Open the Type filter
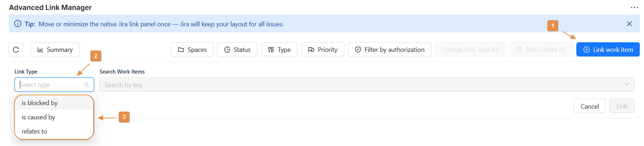Viewport: 644px width, 146px height. coord(279,50)
